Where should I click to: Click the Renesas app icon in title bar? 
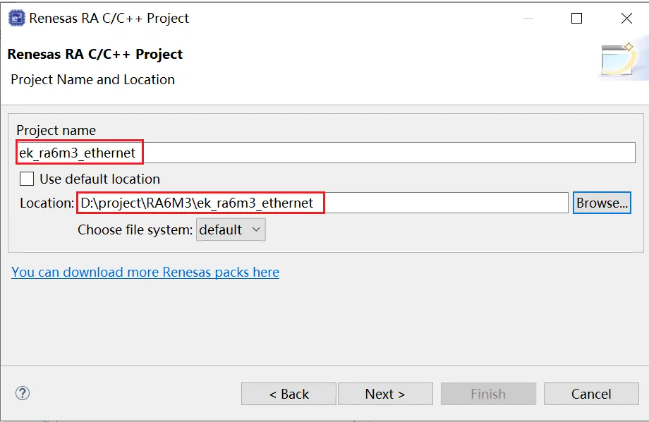click(x=17, y=18)
